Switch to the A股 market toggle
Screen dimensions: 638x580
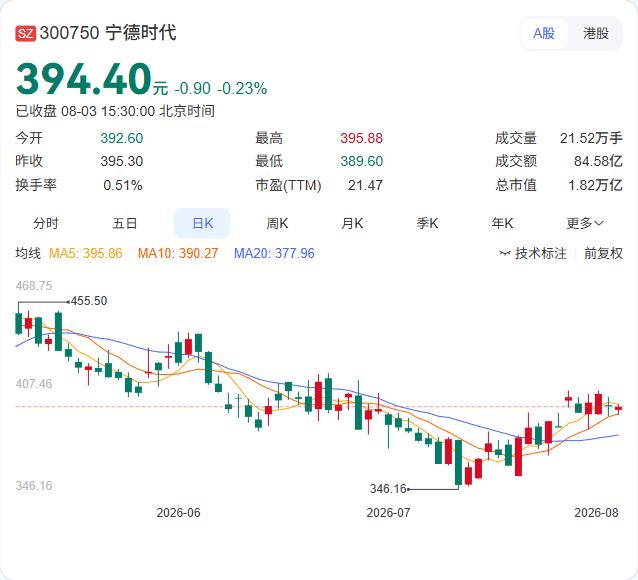pos(544,33)
